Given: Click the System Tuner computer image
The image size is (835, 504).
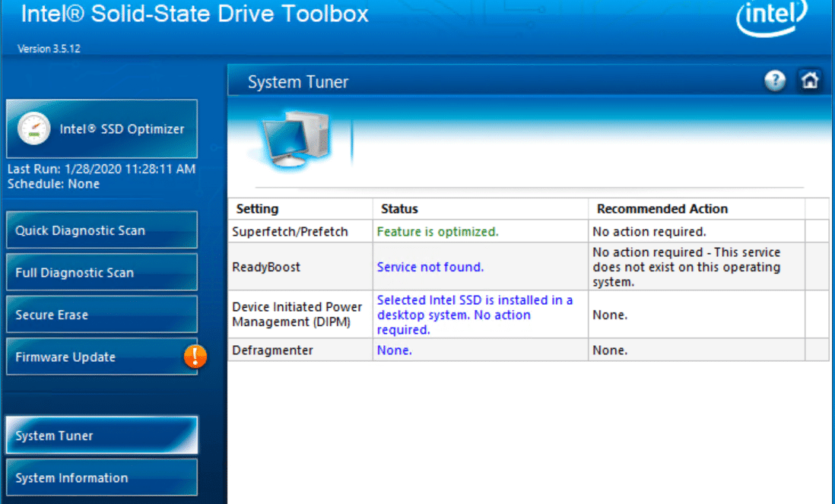Looking at the screenshot, I should pos(296,140).
